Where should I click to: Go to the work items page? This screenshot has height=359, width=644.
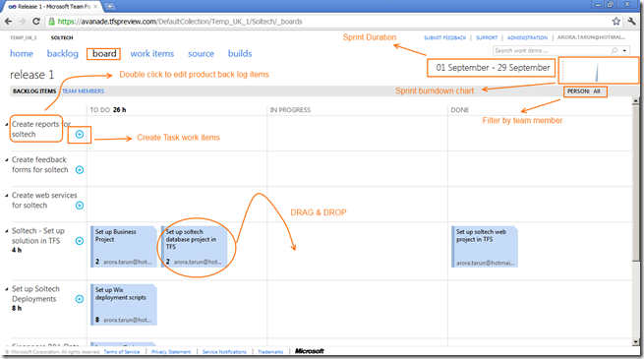152,54
